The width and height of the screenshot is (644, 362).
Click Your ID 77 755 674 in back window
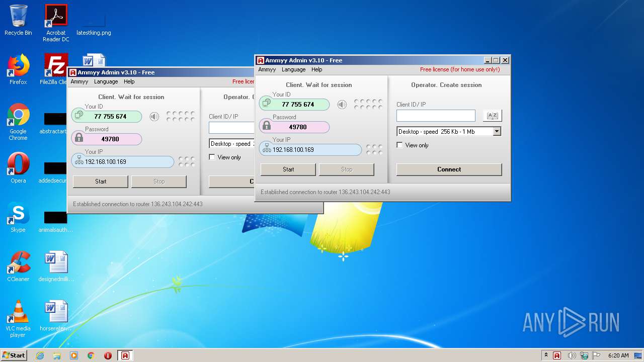110,117
